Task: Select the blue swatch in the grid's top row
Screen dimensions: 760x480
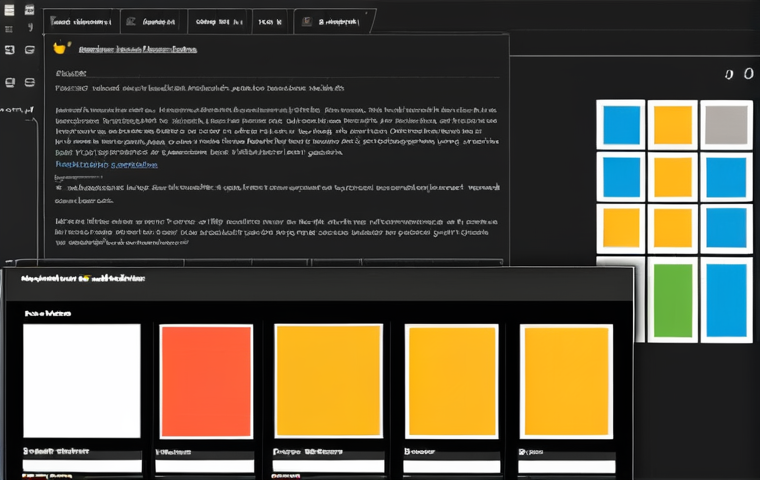Action: (621, 125)
